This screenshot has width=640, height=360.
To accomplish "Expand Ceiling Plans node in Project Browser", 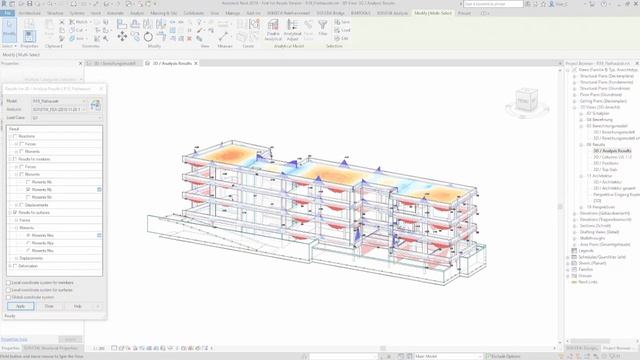I will (574, 101).
